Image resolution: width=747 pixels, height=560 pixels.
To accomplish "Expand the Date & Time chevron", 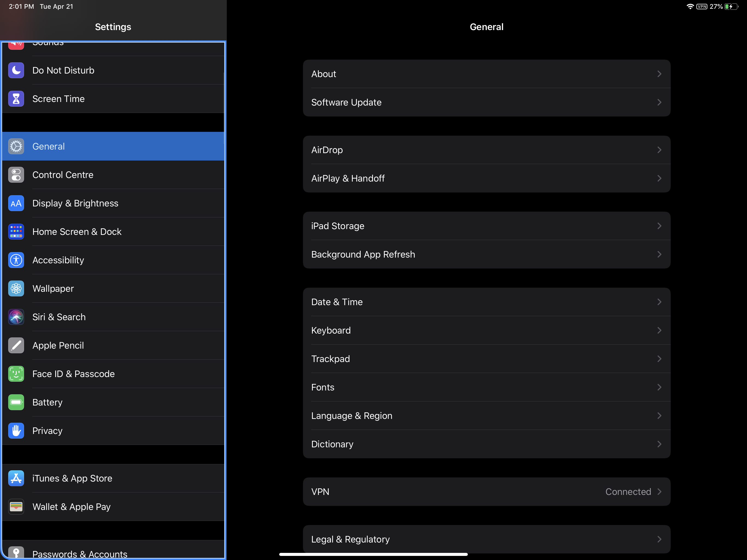I will coord(659,302).
